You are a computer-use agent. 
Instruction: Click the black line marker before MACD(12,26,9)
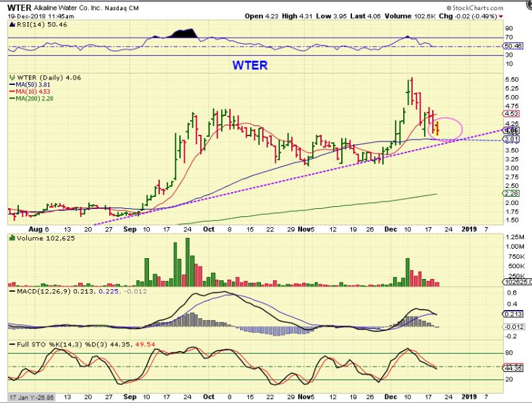click(13, 291)
